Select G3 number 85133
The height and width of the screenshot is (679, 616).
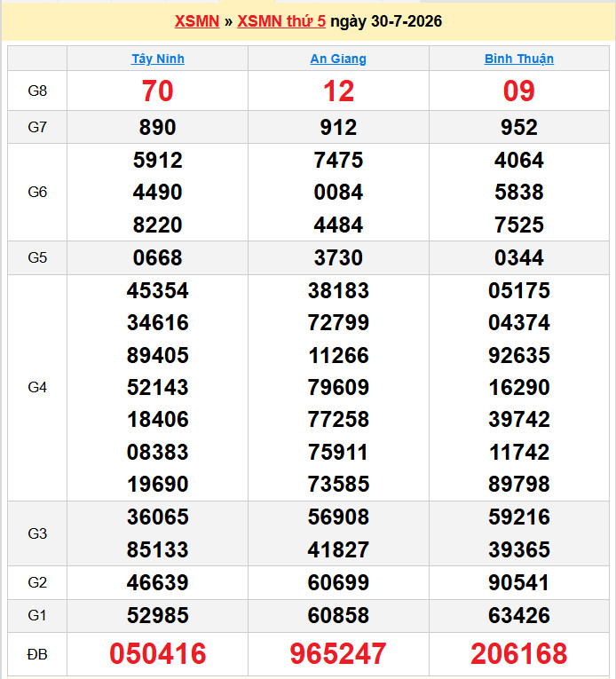click(x=158, y=550)
